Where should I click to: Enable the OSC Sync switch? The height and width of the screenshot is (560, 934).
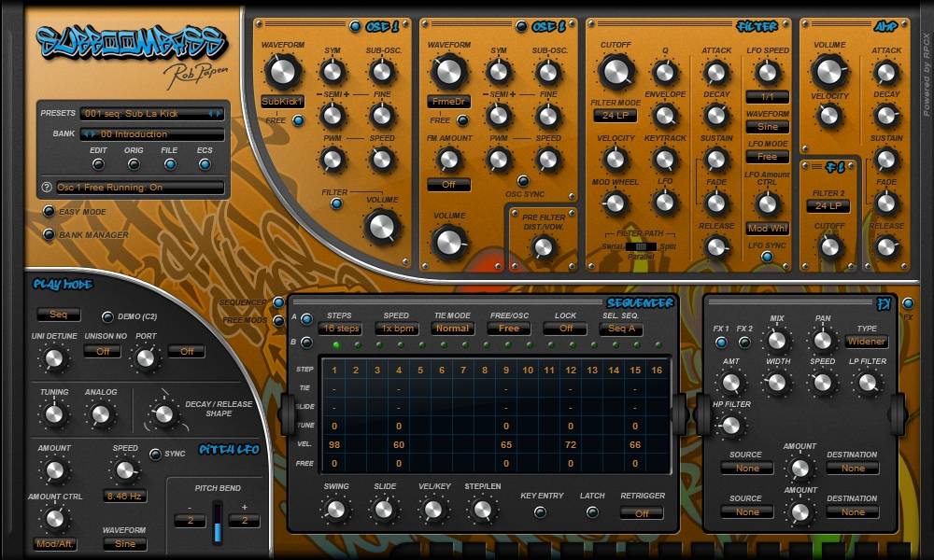tap(522, 181)
